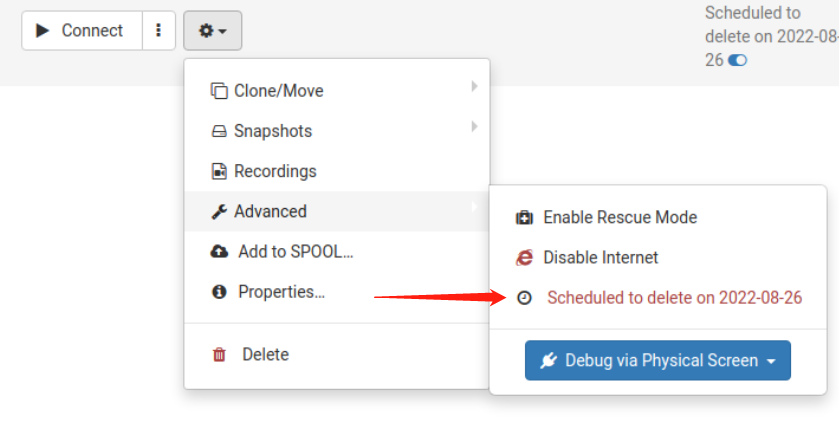This screenshot has height=436, width=839.
Task: Toggle the scheduled delete switch
Action: (x=737, y=60)
